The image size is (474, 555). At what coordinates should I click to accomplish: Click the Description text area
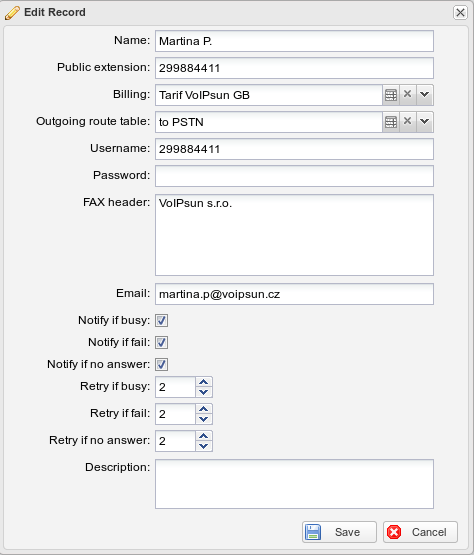click(294, 484)
